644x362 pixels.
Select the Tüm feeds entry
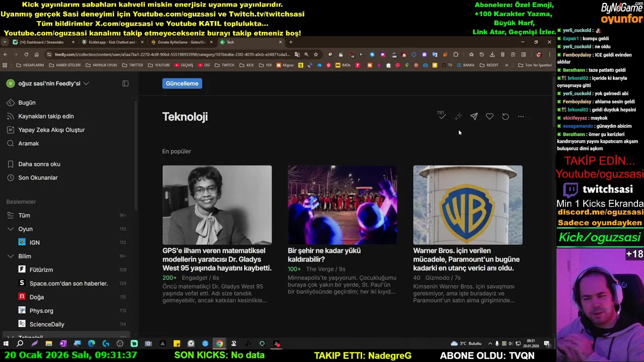click(x=65, y=215)
